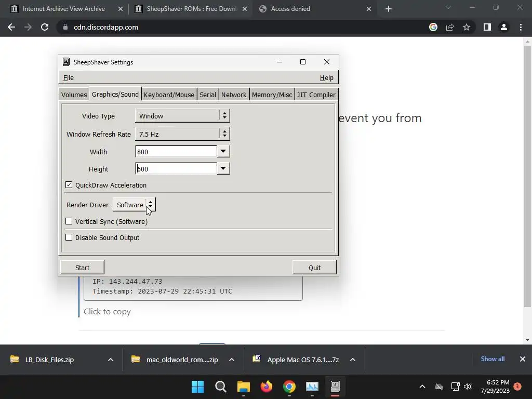Close the Access denied tab
Screen dimensions: 532x399
coord(369,9)
